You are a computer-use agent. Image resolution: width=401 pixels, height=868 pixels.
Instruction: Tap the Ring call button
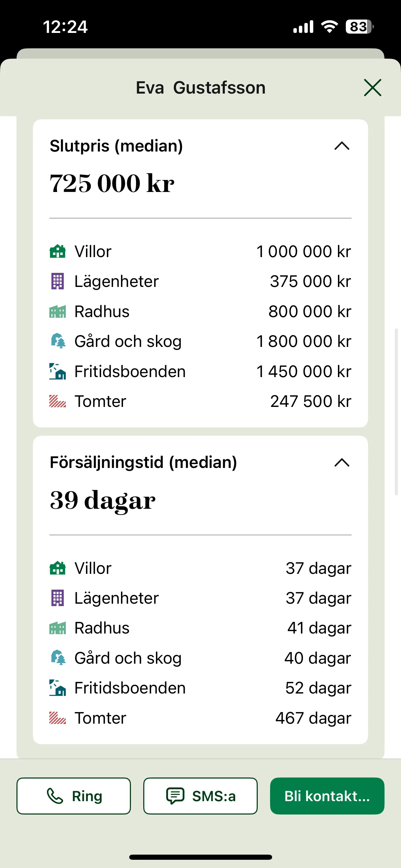(x=74, y=796)
